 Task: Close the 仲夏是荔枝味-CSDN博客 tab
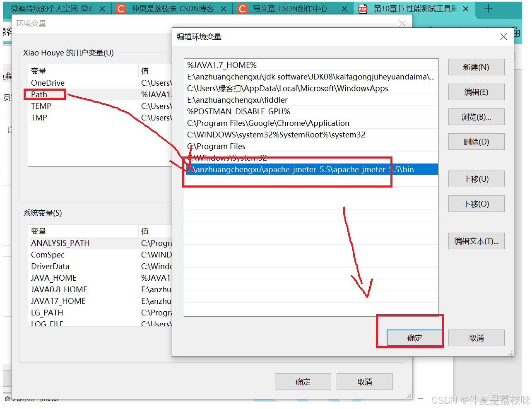click(224, 9)
